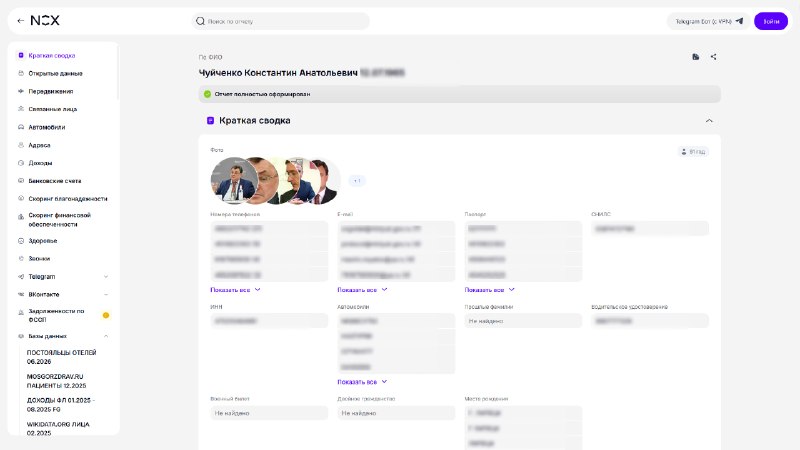Select Банковские счета in the sidebar
This screenshot has height=450, width=800.
(55, 181)
